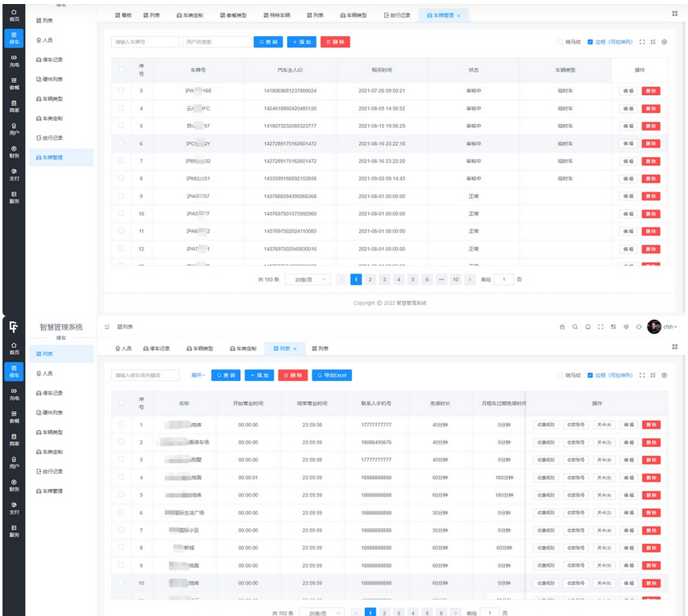The image size is (688, 616).
Task: Go to page 10 in the pagination
Action: click(x=455, y=279)
